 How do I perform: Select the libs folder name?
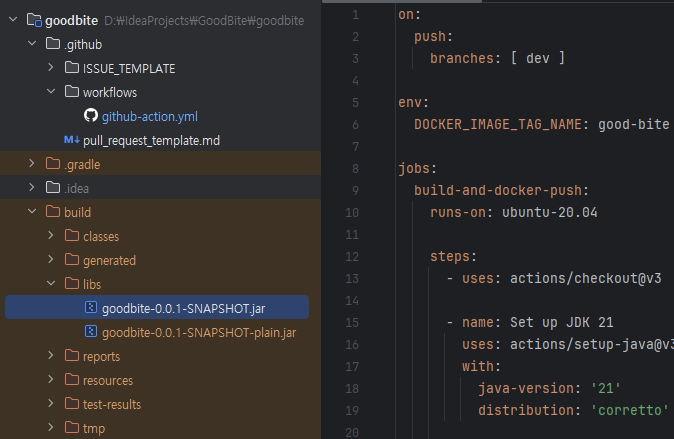92,284
